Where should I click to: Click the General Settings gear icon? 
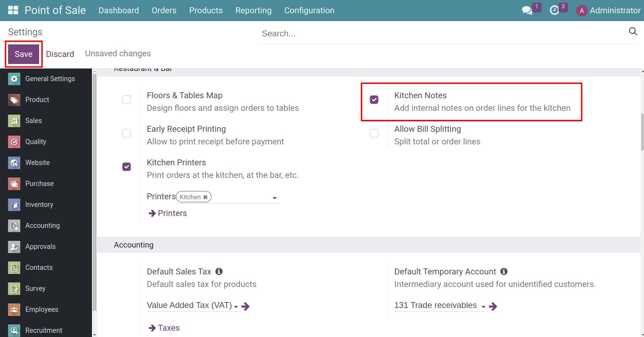14,79
